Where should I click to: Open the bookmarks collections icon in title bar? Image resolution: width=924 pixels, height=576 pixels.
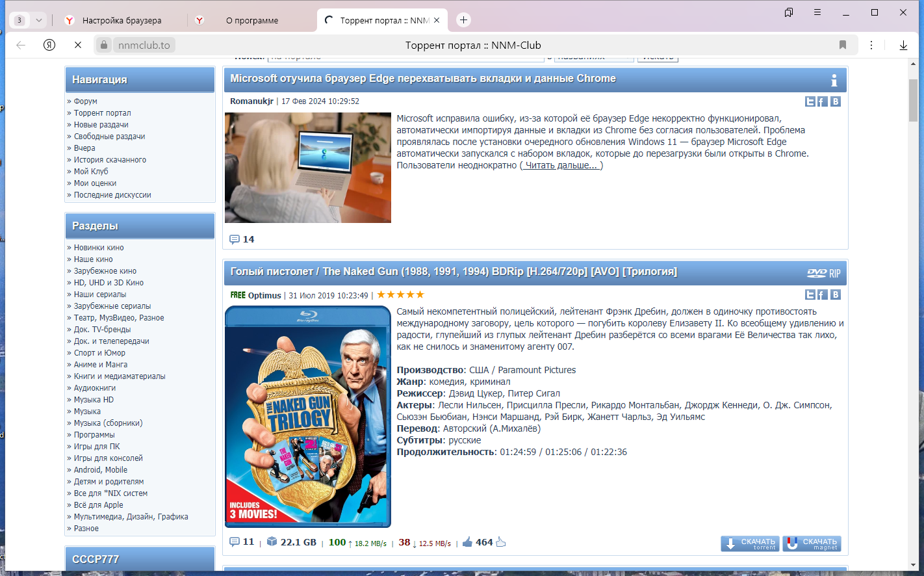click(x=789, y=12)
